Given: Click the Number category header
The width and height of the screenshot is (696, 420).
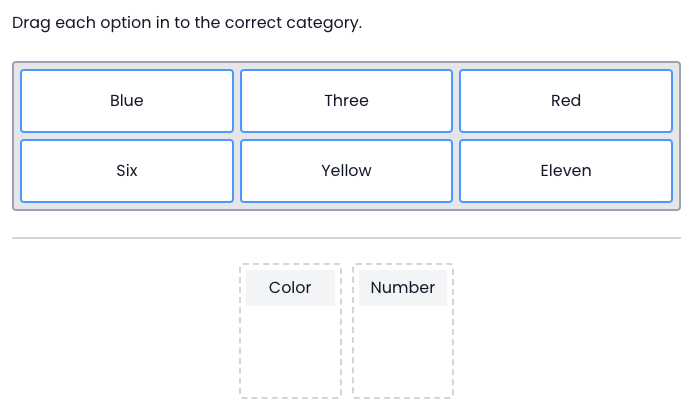Looking at the screenshot, I should click(x=402, y=288).
